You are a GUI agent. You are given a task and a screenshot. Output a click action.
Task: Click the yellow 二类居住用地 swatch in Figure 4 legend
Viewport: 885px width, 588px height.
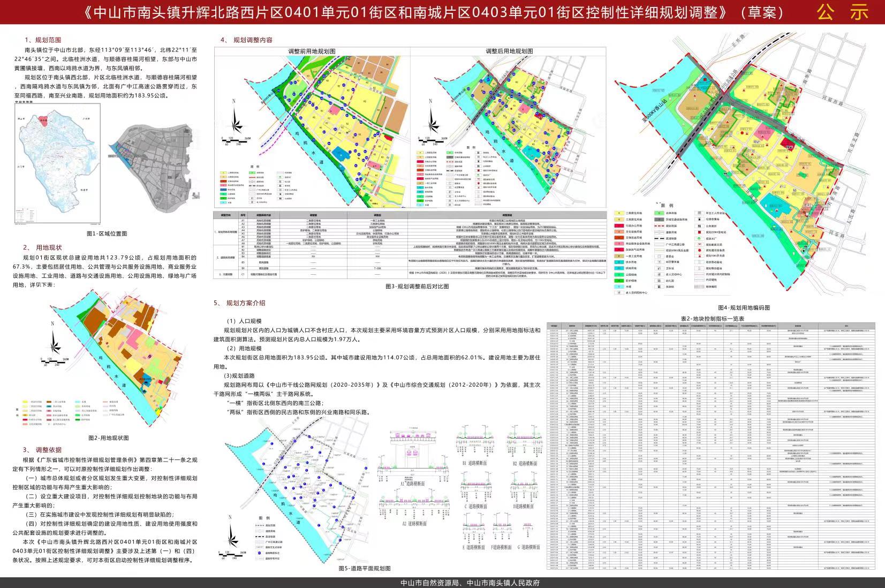[x=619, y=212]
